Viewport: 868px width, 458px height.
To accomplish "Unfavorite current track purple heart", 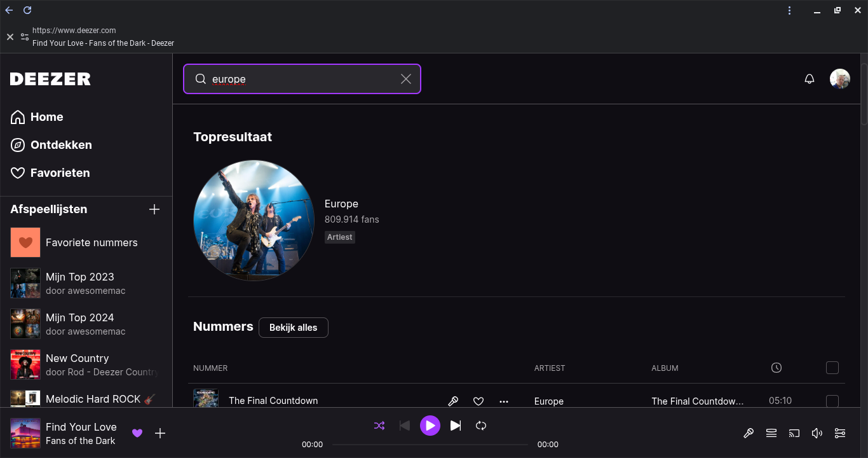I will [x=137, y=433].
